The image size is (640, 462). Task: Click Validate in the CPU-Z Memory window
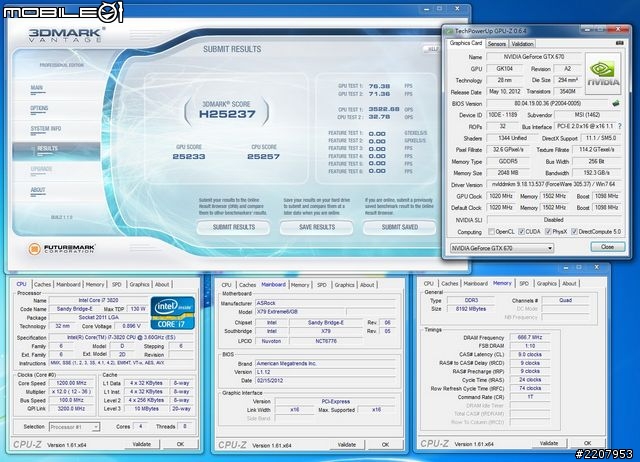(x=549, y=443)
